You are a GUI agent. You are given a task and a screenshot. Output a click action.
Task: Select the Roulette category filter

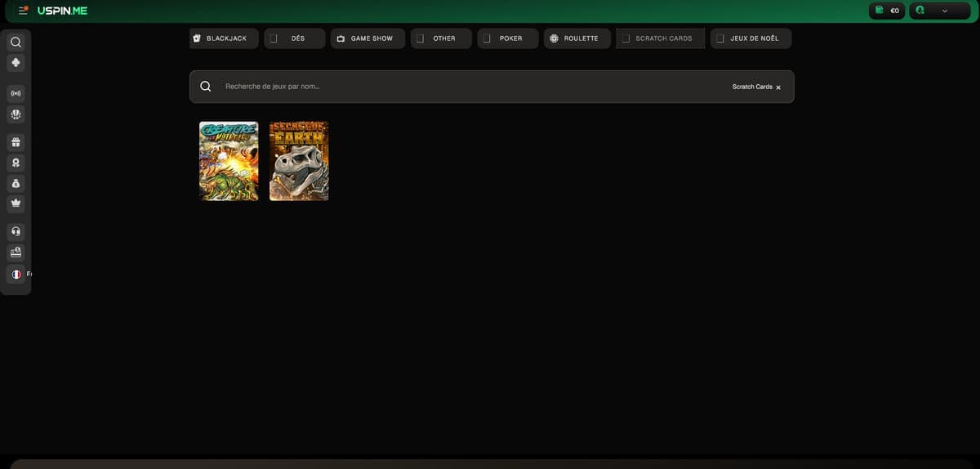577,38
